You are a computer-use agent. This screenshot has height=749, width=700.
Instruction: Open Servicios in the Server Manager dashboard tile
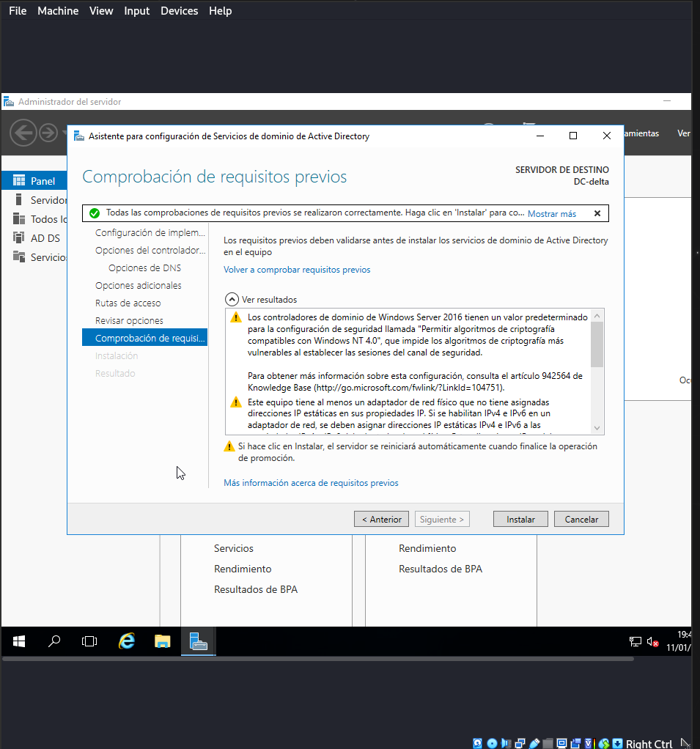tap(234, 548)
